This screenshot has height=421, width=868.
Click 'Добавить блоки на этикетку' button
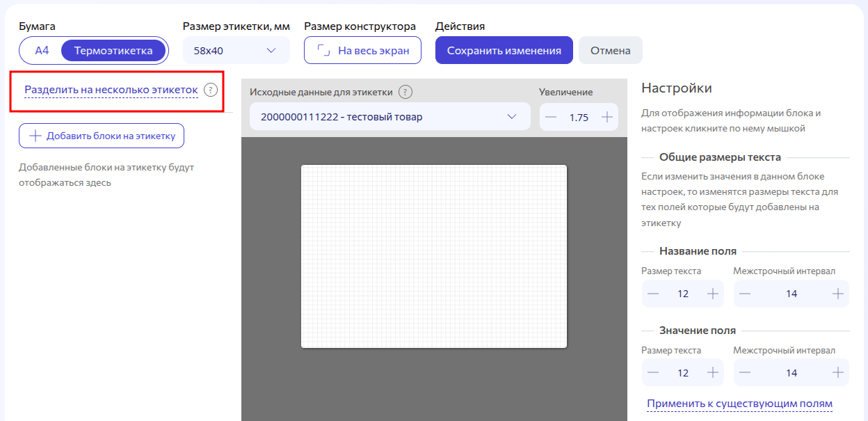tap(102, 136)
